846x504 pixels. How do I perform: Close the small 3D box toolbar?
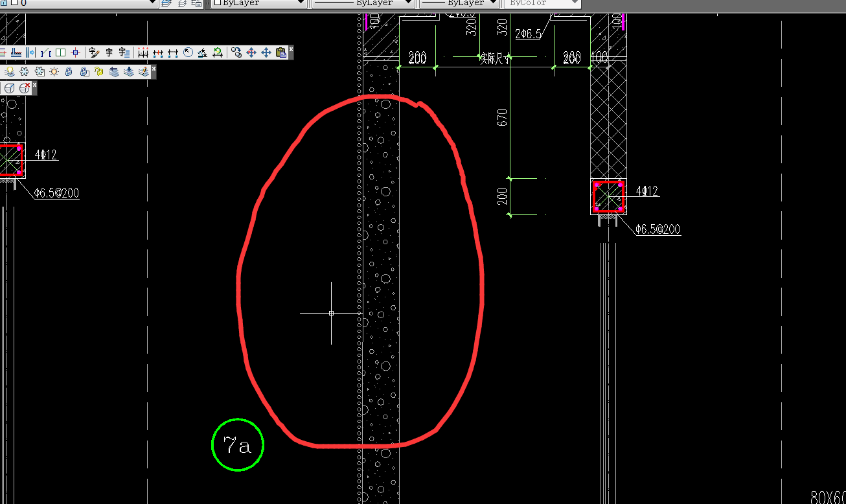pyautogui.click(x=34, y=85)
